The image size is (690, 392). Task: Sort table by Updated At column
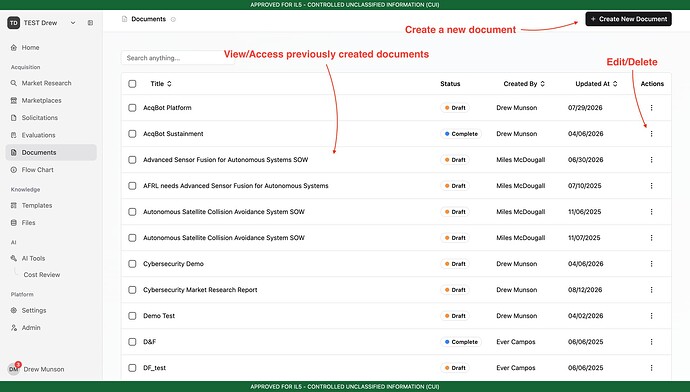pyautogui.click(x=596, y=84)
